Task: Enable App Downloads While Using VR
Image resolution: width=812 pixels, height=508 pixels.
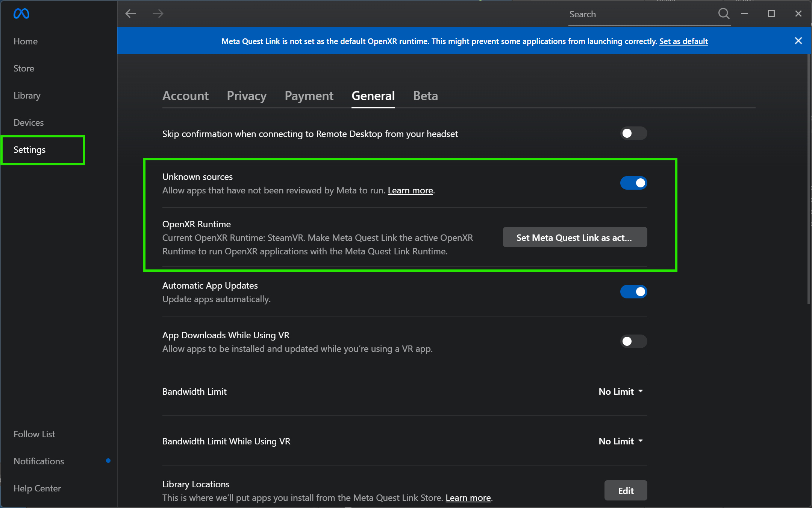Action: click(633, 341)
